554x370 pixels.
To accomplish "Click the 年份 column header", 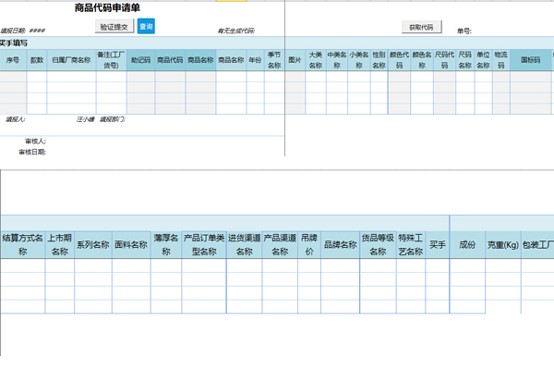I will [255, 60].
